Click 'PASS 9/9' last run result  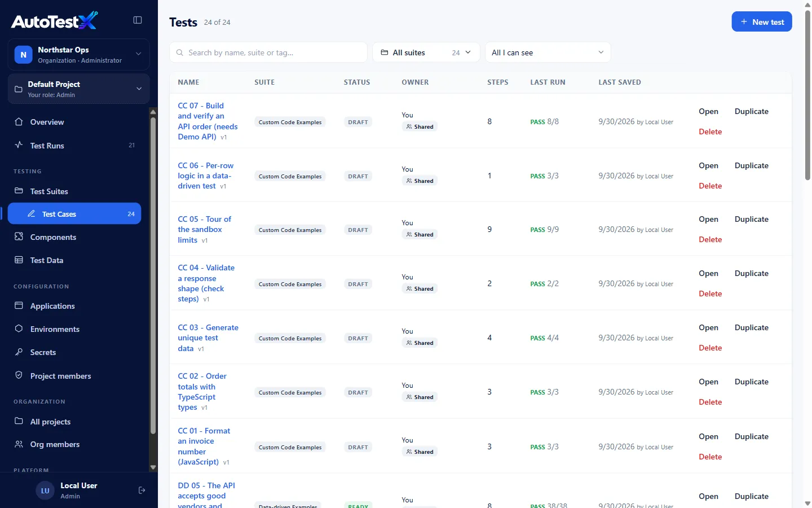click(x=545, y=229)
